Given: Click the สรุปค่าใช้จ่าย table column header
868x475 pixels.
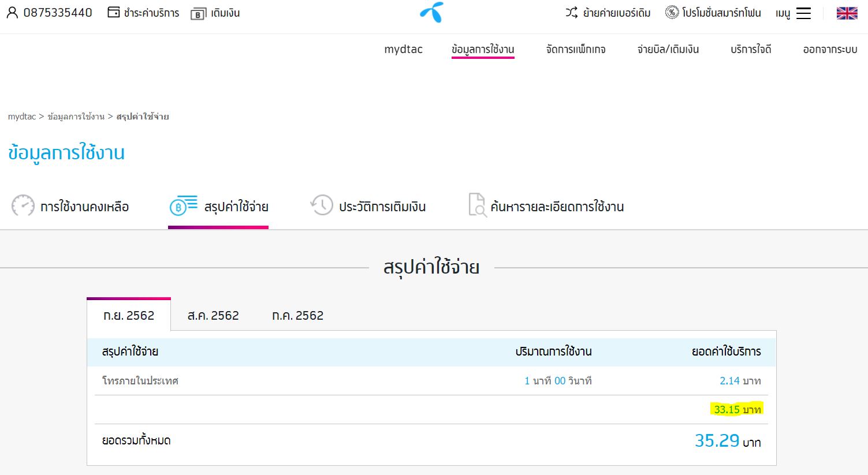Looking at the screenshot, I should pos(130,351).
